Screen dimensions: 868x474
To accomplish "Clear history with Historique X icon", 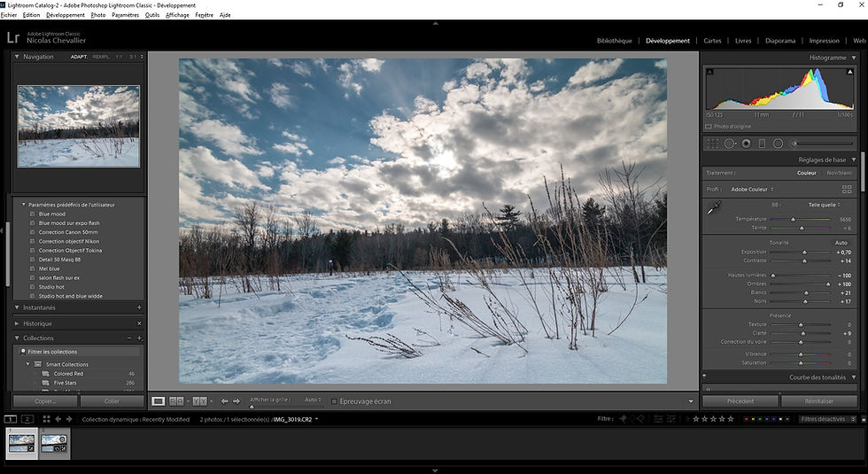I will pyautogui.click(x=139, y=323).
